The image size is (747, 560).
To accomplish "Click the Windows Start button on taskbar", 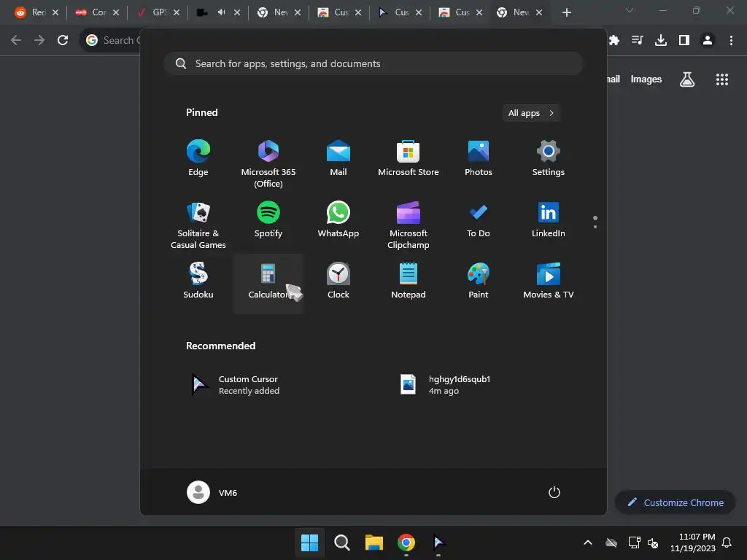I will [309, 542].
